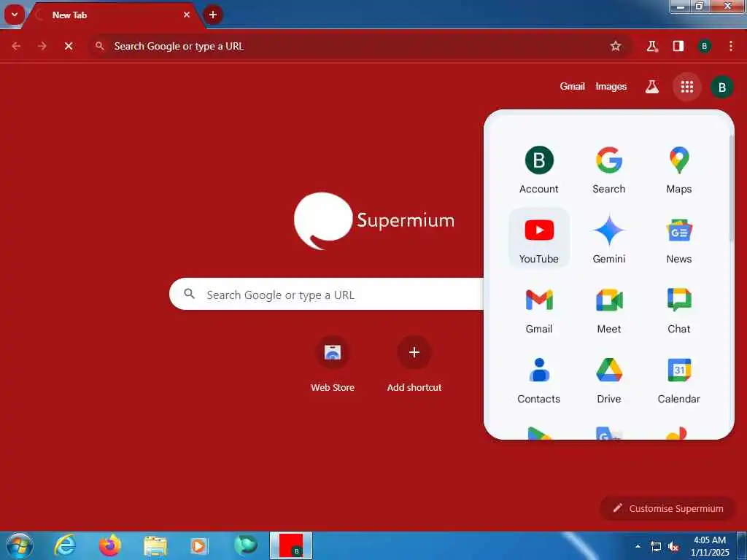Viewport: 747px width, 560px height.
Task: Open Gemini app
Action: (609, 238)
